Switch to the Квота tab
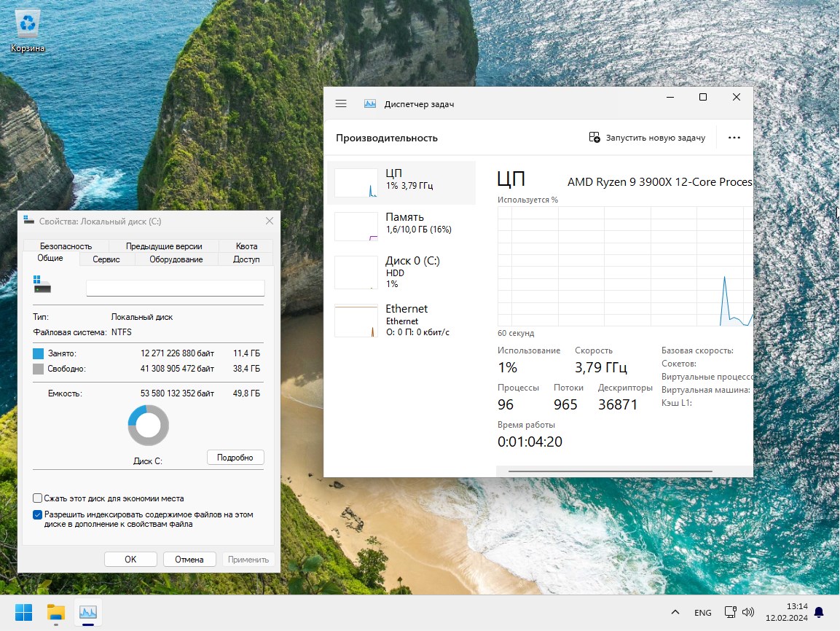840x631 pixels. [246, 246]
